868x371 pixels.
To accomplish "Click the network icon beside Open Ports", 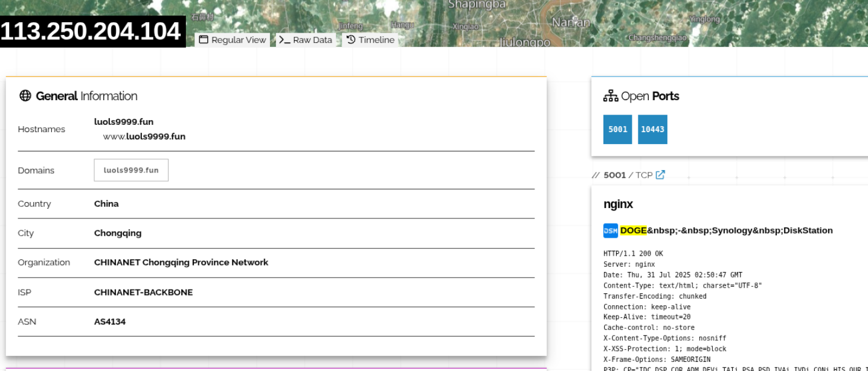I will click(x=610, y=96).
